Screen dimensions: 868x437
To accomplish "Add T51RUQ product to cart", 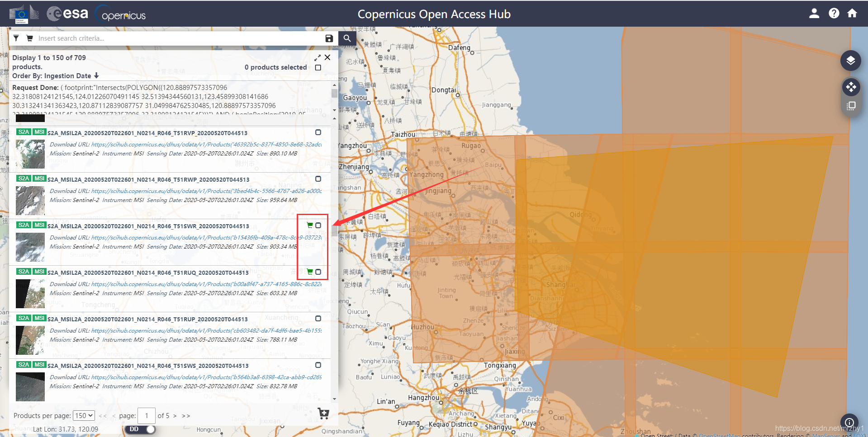I will coord(310,272).
